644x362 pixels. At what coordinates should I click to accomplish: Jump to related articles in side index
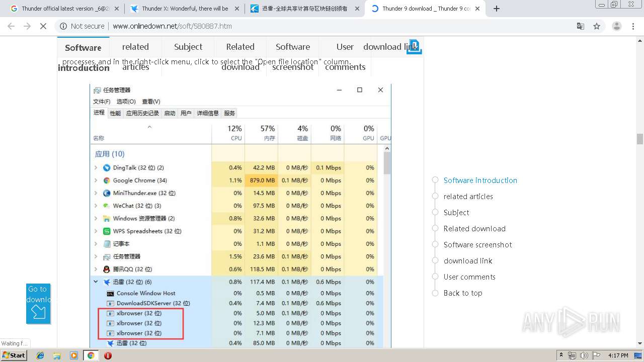(468, 197)
